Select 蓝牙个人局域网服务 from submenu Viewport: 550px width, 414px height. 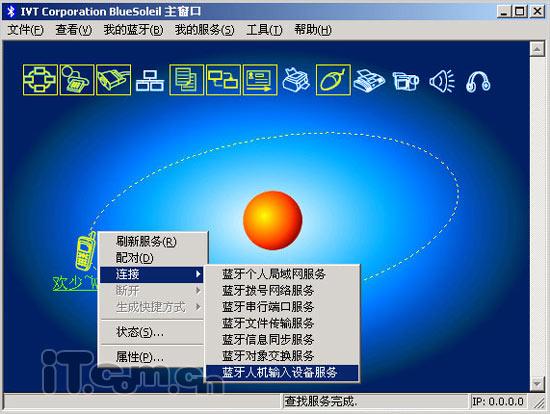(282, 274)
